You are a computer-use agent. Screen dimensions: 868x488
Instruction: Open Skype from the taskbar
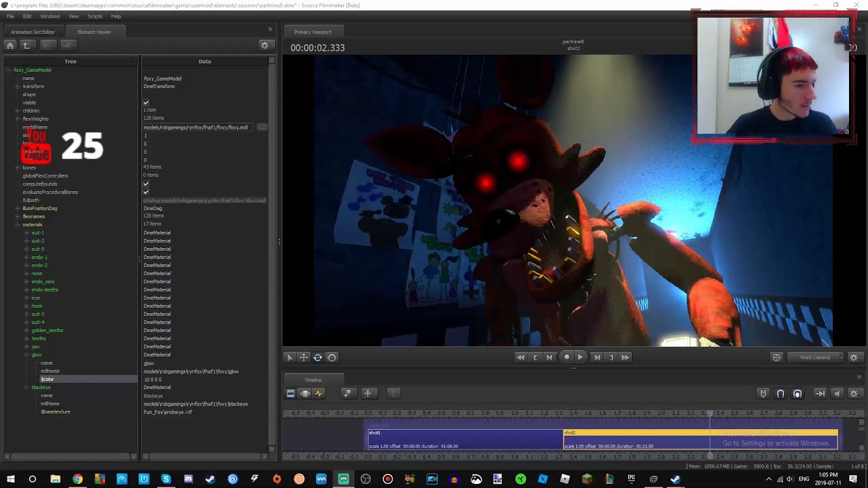click(x=166, y=479)
